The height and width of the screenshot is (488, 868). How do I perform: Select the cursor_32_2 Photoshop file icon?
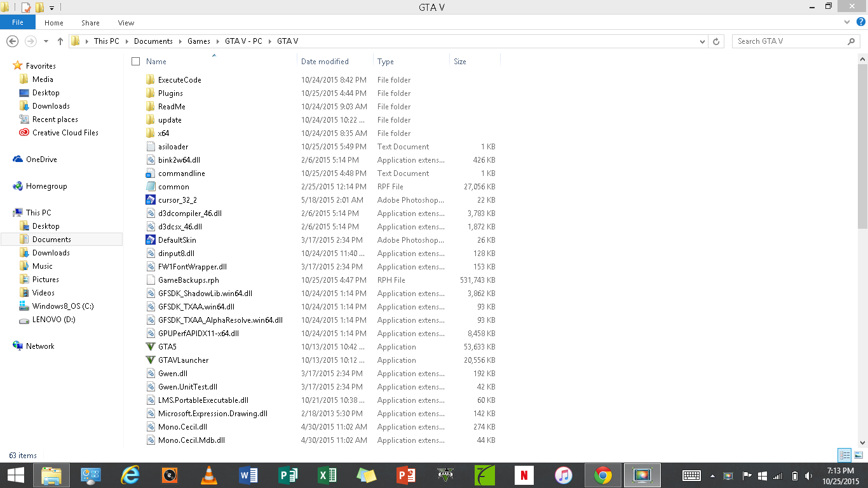(x=151, y=200)
